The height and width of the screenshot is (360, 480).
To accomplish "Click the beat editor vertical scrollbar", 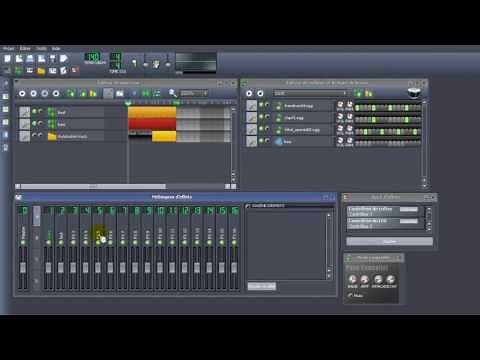I will pyautogui.click(x=424, y=143).
